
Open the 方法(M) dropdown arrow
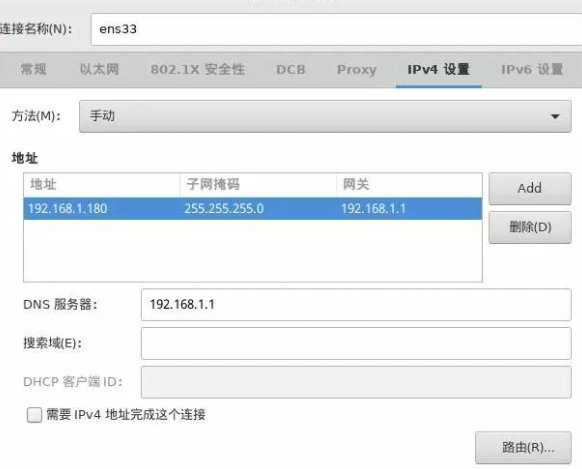coord(555,117)
